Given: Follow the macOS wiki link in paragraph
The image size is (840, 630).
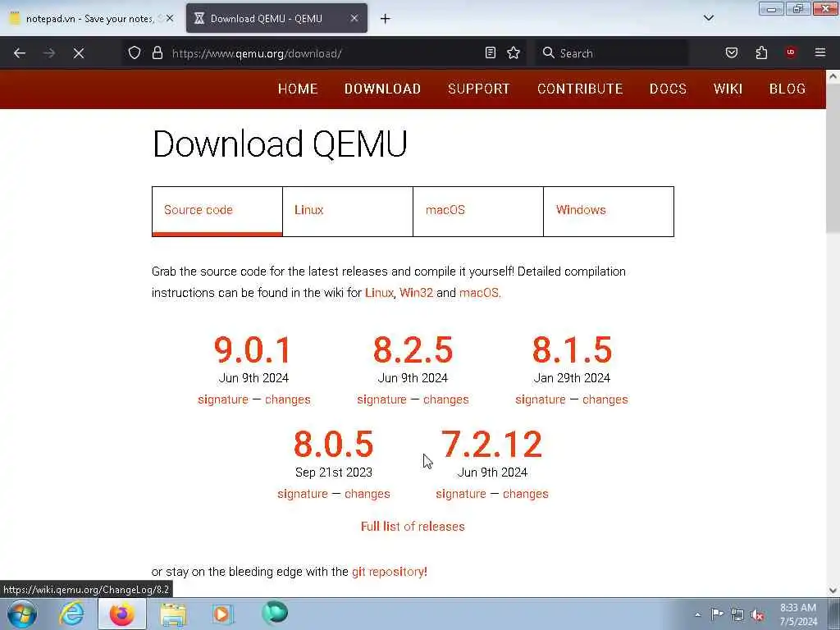Looking at the screenshot, I should pos(479,293).
